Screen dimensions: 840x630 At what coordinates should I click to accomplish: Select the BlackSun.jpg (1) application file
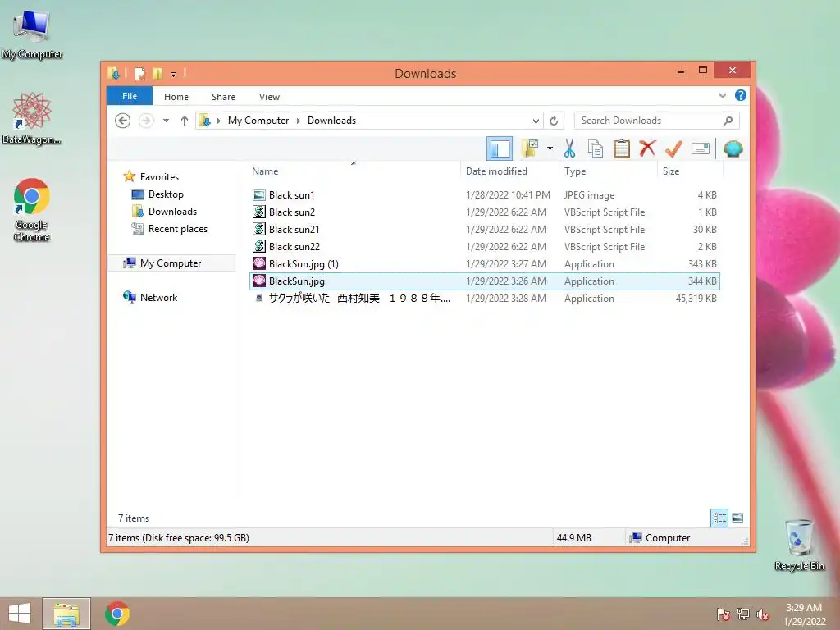pyautogui.click(x=485, y=263)
